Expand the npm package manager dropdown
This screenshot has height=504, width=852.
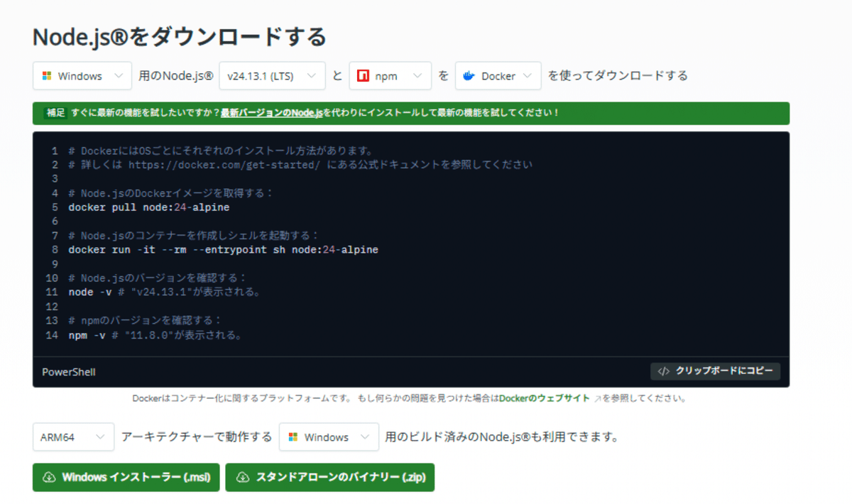click(390, 75)
